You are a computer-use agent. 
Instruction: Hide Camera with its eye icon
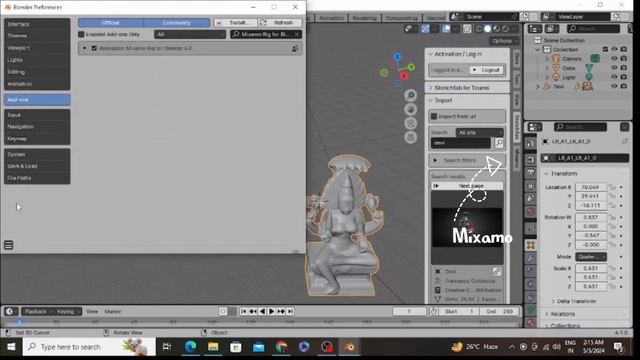[x=614, y=59]
